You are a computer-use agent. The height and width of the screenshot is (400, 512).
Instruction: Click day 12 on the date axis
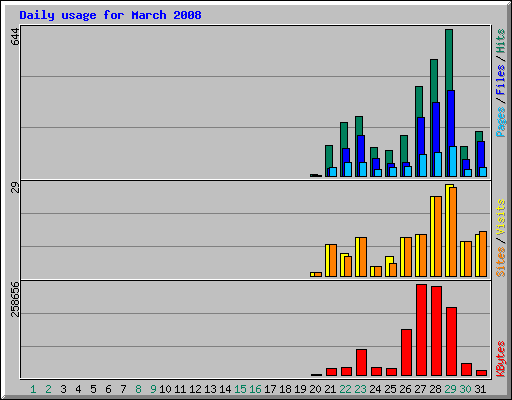(195, 389)
